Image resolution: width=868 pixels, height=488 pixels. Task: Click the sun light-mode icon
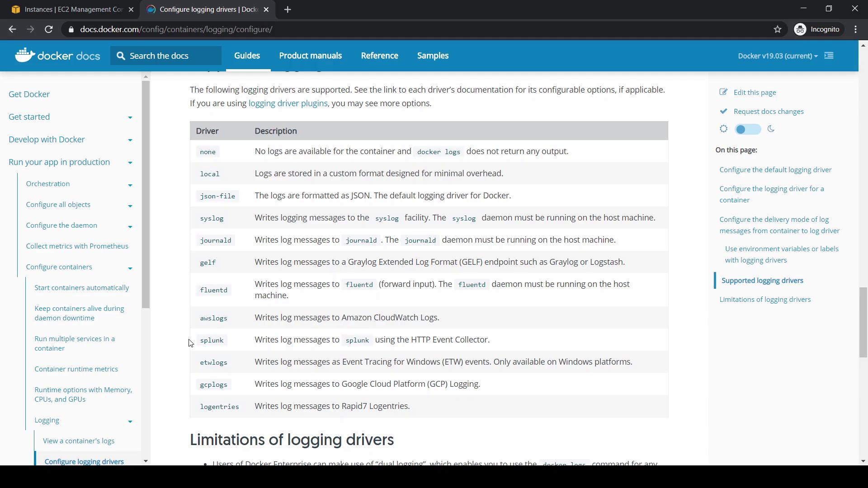(x=724, y=129)
